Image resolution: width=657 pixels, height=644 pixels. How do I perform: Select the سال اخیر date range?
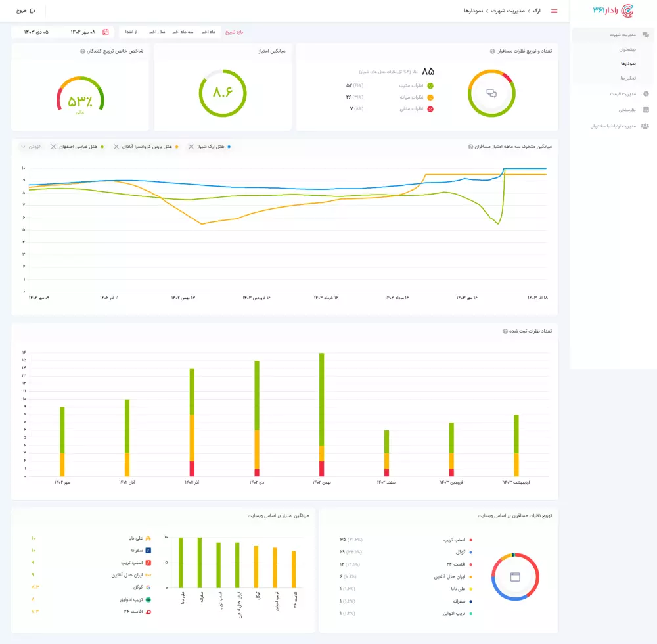[157, 32]
